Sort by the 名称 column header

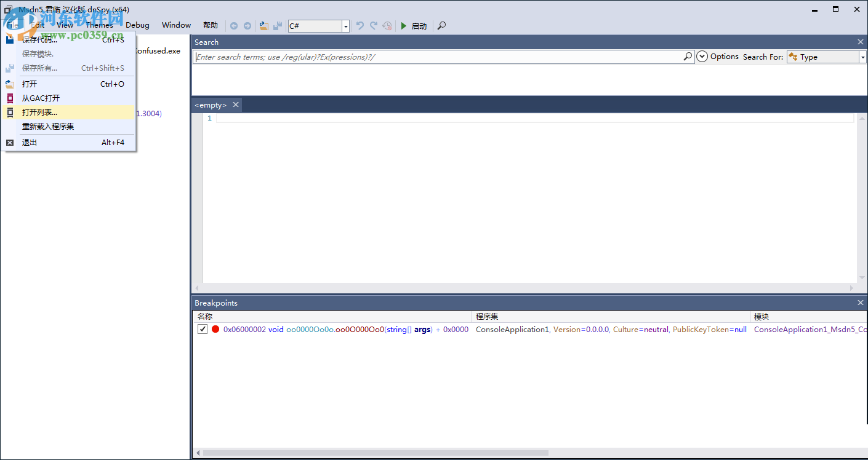click(x=332, y=317)
